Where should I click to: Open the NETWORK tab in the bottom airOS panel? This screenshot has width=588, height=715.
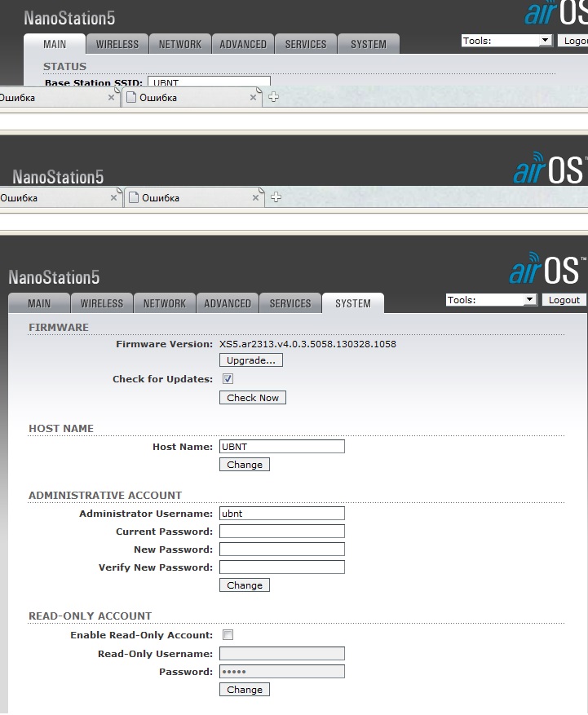coord(165,303)
